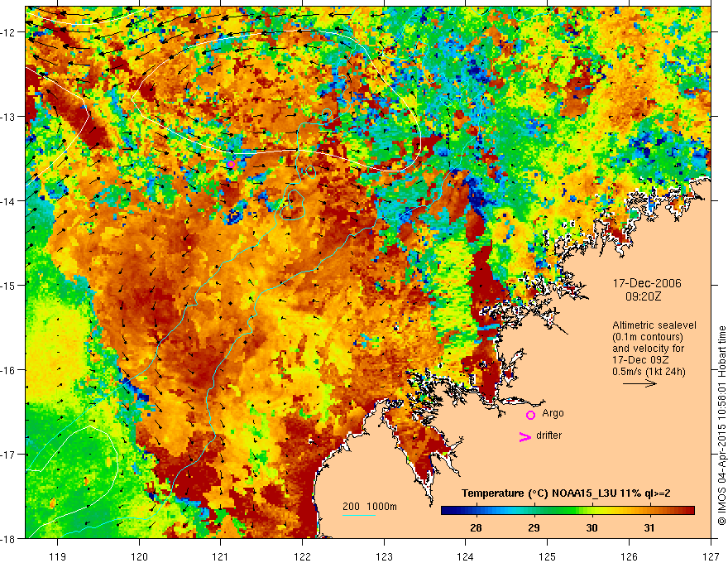Viewport: 728px width, 563px height.
Task: Click the 29 value on the color scale
Action: click(x=534, y=527)
